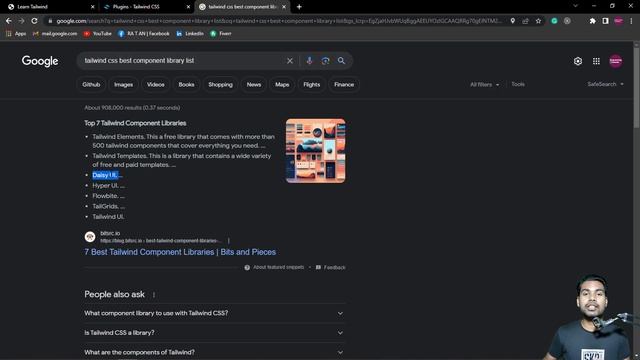Open the Extensions puzzle icon
Image resolution: width=640 pixels, height=360 pixels.
click(592, 21)
